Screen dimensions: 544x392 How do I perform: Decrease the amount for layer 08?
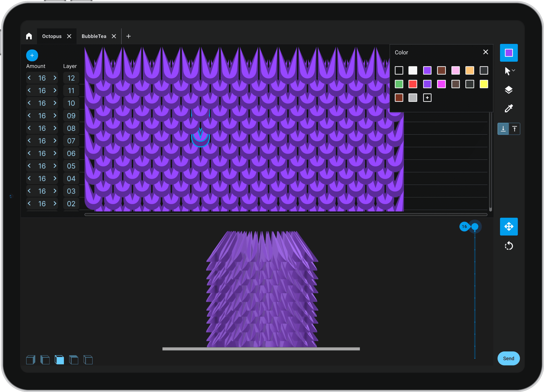pos(29,128)
